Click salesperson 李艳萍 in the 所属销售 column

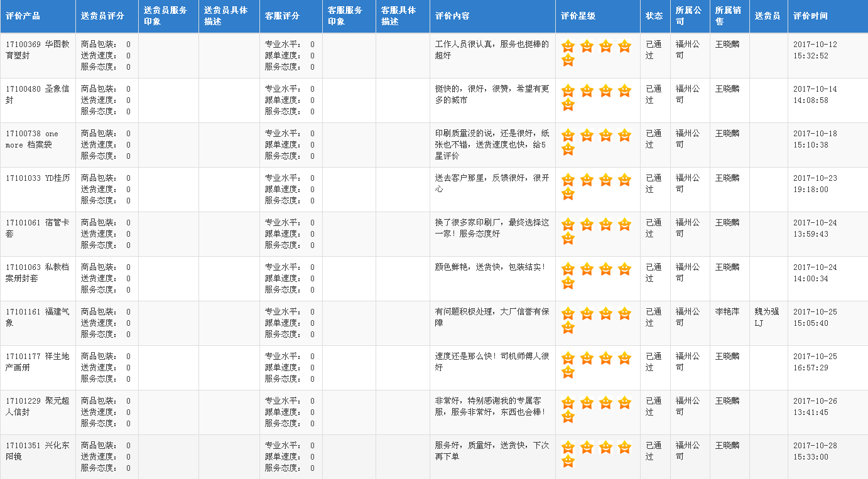click(727, 311)
